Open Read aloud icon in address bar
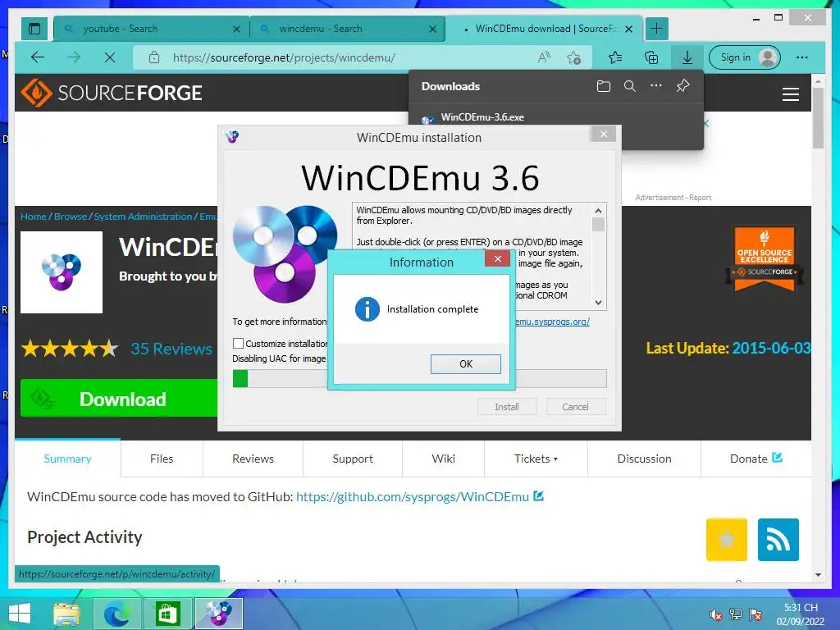 tap(544, 57)
